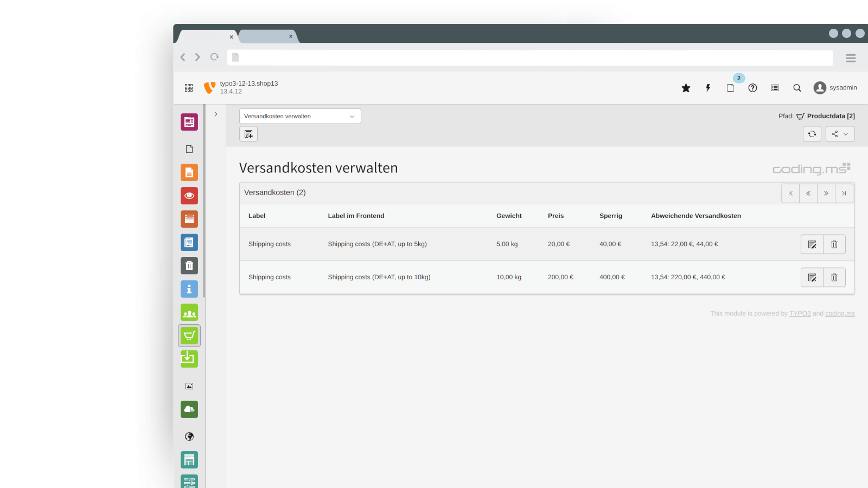Click 'Shipping costs (DE+AT, up to 10kg)' cell

pos(379,277)
